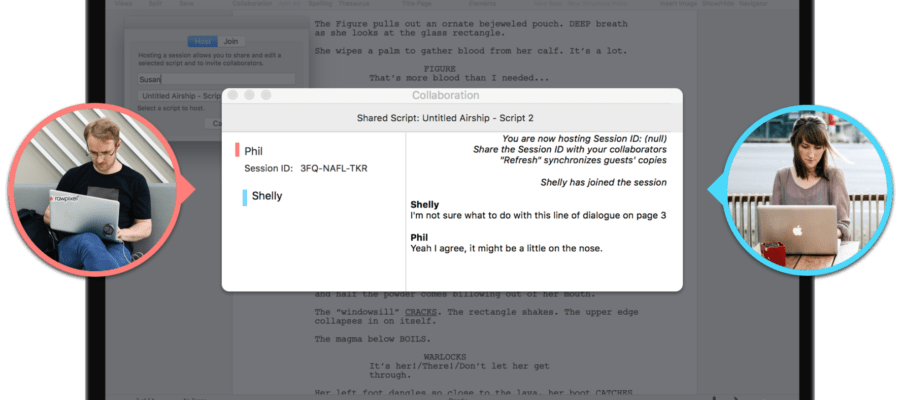Image resolution: width=900 pixels, height=400 pixels.
Task: Select collaborator Shelly in the participant list
Action: coord(267,196)
